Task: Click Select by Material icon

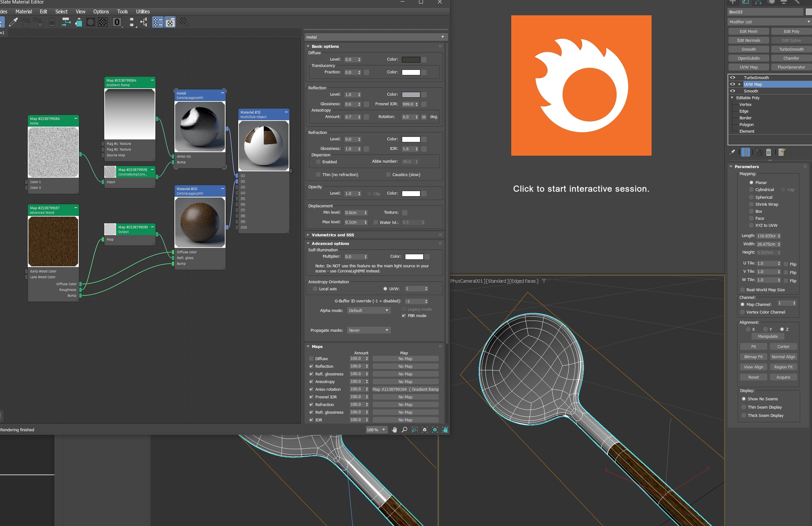Action: [184, 23]
